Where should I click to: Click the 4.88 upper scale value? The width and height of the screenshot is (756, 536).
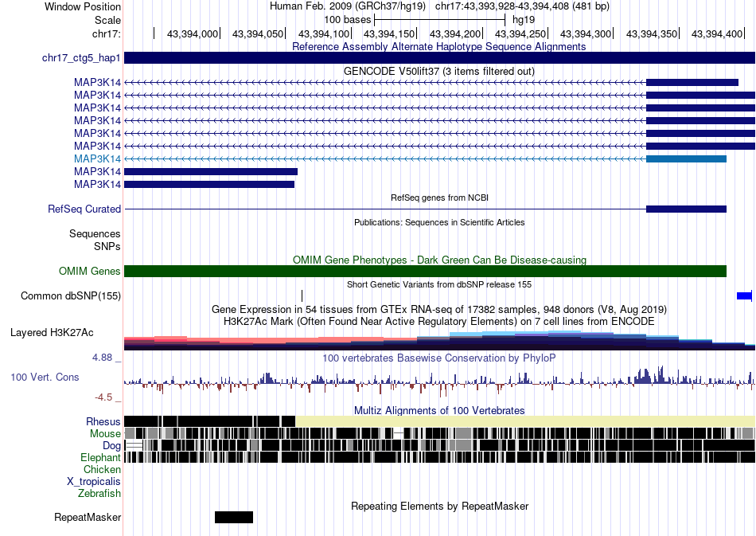(102, 358)
